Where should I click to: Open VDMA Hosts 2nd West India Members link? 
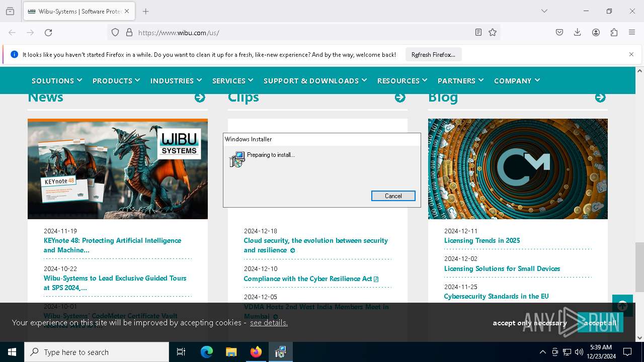click(316, 311)
